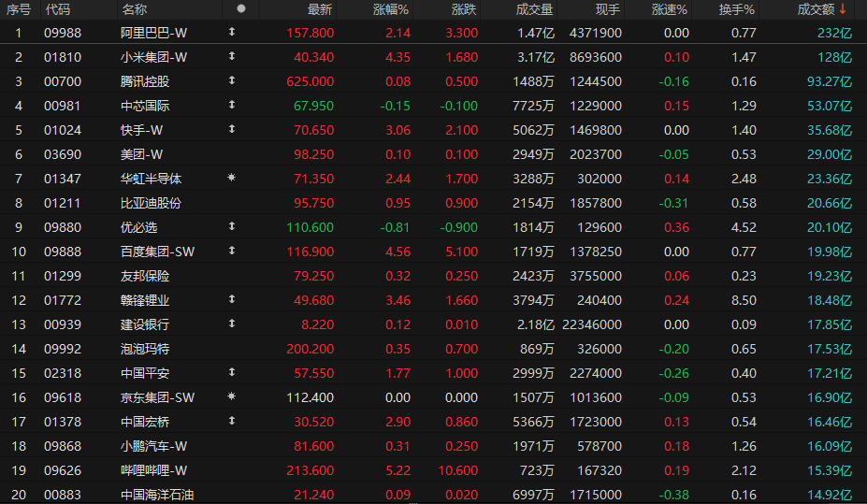
Task: Click the marker icon on the 百度集团-SW row
Action: tap(232, 251)
